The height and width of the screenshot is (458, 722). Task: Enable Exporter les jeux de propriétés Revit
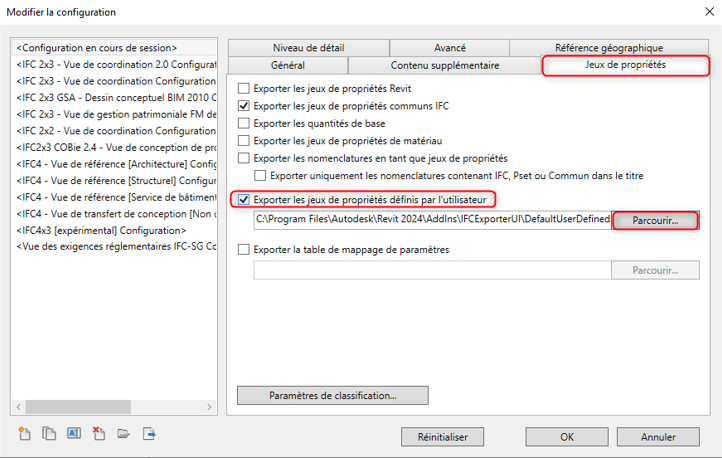[245, 88]
